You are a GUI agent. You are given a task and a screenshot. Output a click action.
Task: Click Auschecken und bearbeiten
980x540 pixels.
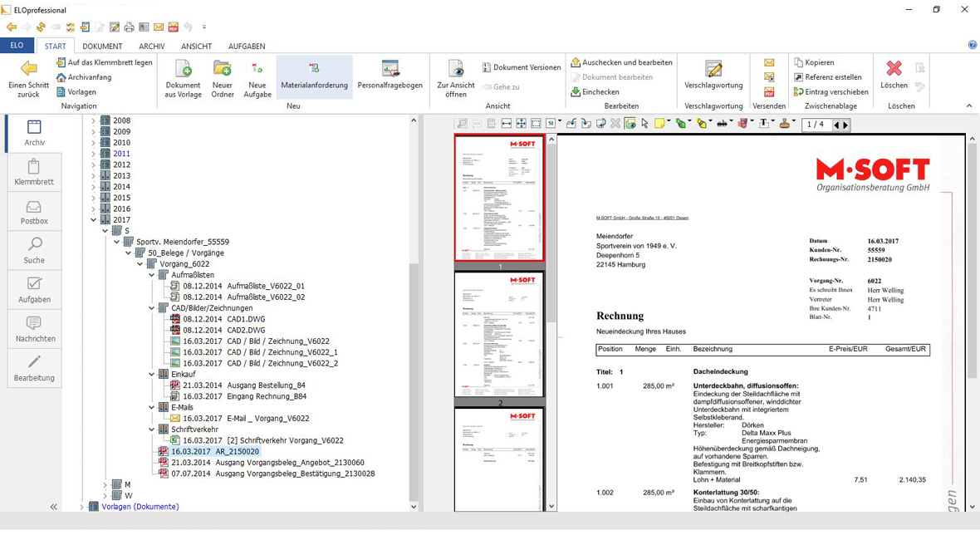click(621, 62)
